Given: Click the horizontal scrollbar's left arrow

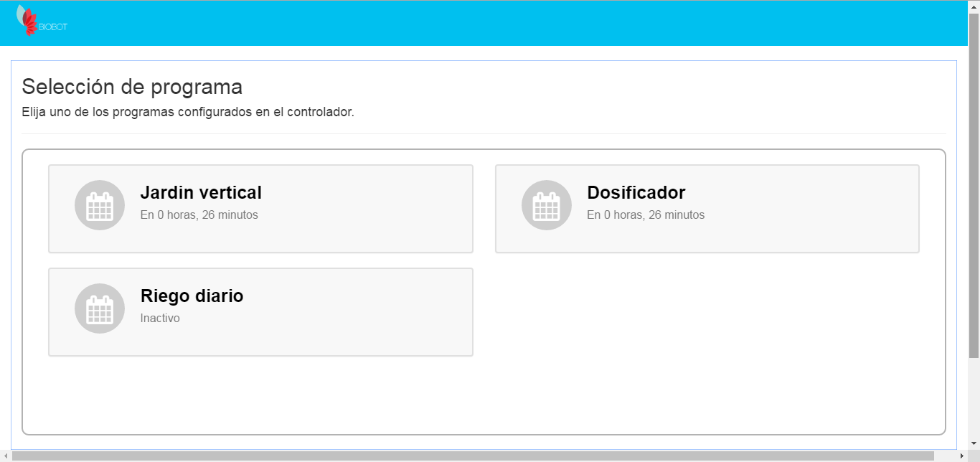Looking at the screenshot, I should (6, 456).
